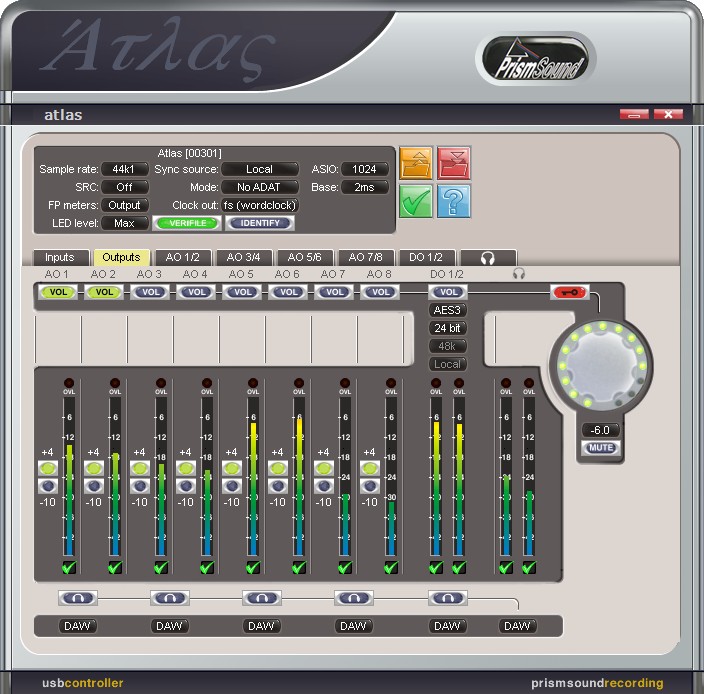Image resolution: width=704 pixels, height=694 pixels.
Task: Click DAW source button under AO 1/2
Action: (x=78, y=626)
